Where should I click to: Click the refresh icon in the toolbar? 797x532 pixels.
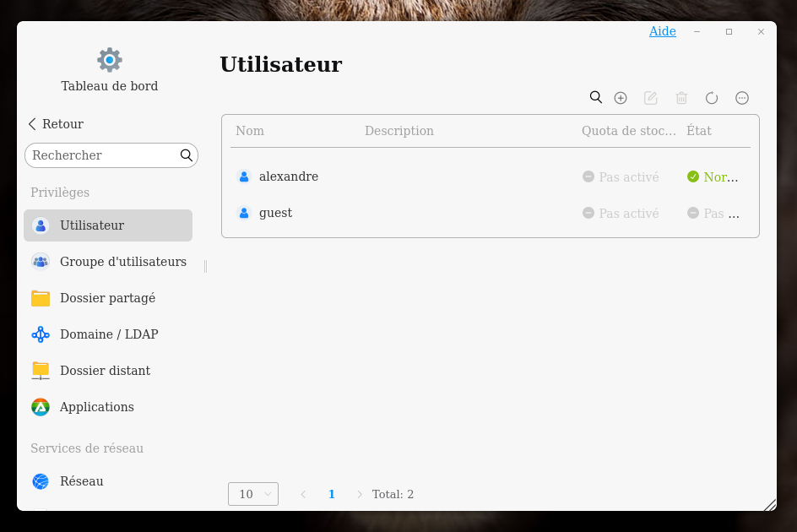tap(712, 98)
